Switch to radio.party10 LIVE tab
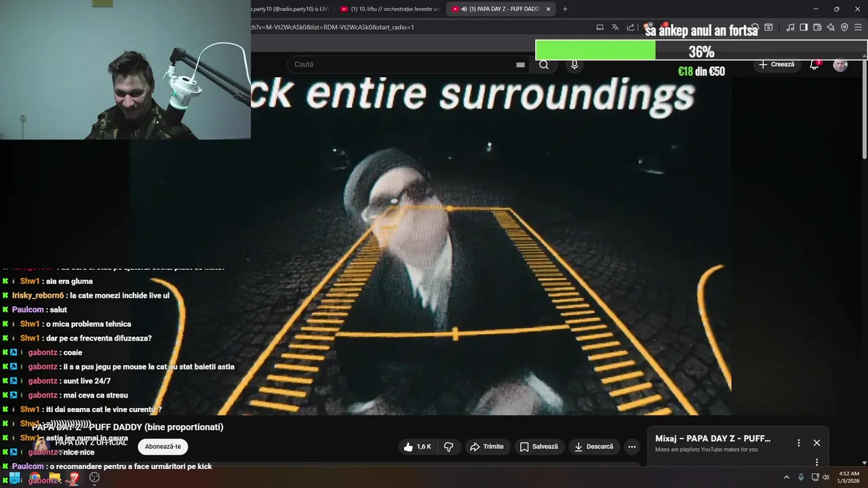This screenshot has height=488, width=868. [x=290, y=9]
